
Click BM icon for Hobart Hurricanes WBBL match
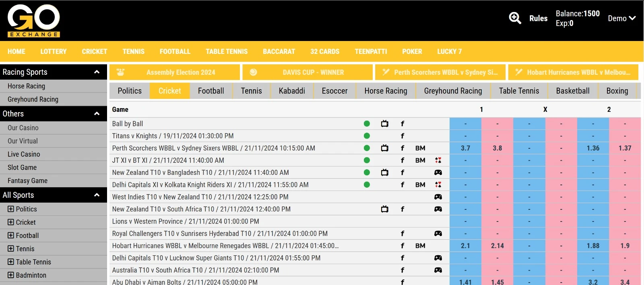click(x=420, y=246)
